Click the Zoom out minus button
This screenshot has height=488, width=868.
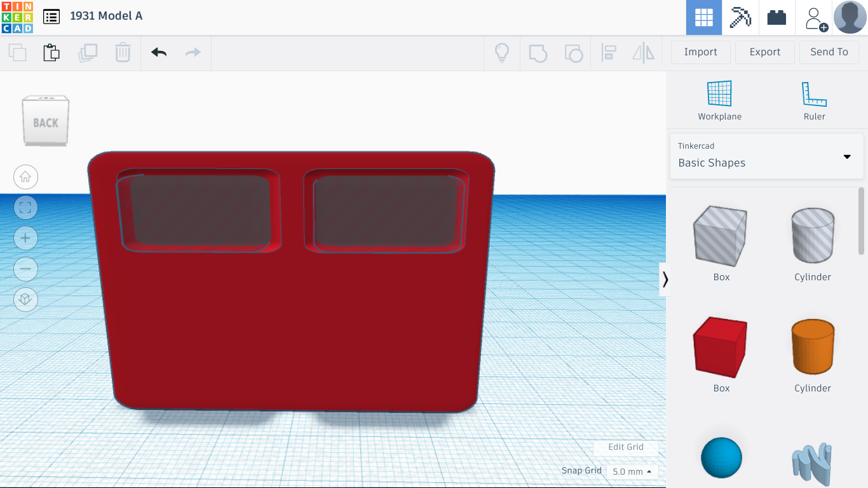(x=25, y=268)
